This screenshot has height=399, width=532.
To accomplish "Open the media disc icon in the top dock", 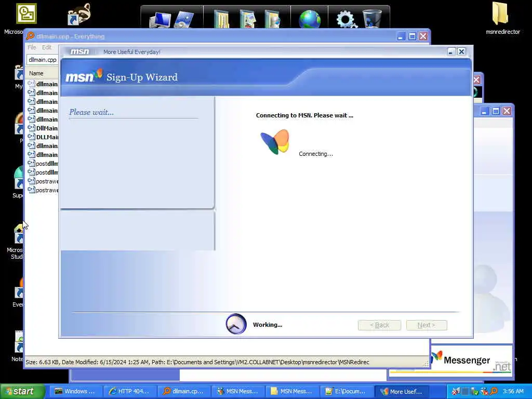I will (x=183, y=20).
